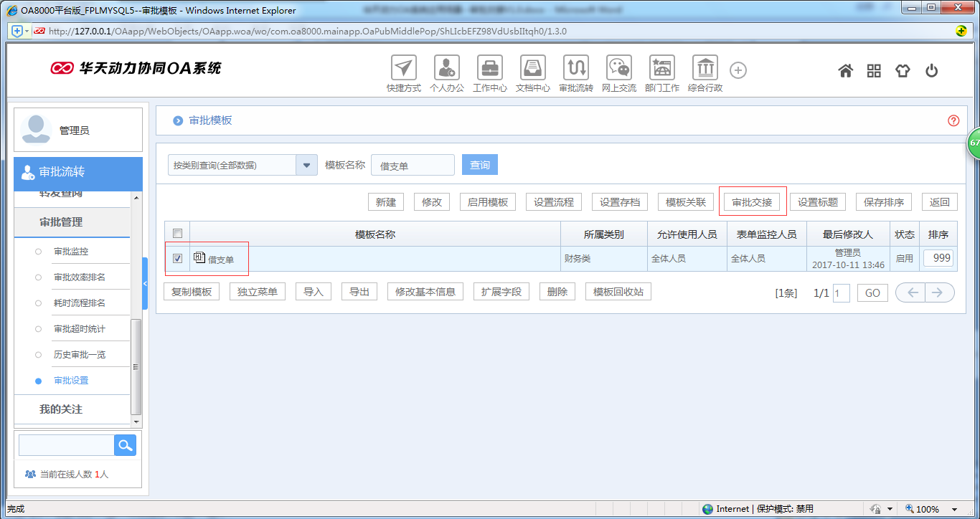Click the blue search magnifier in the sidebar
This screenshot has height=519, width=980.
pos(125,444)
